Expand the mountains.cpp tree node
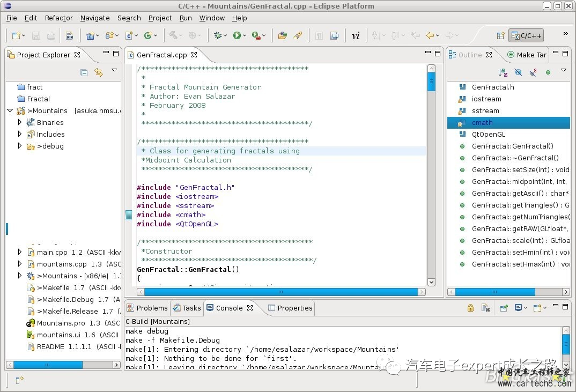This screenshot has height=392, width=576. [x=19, y=264]
